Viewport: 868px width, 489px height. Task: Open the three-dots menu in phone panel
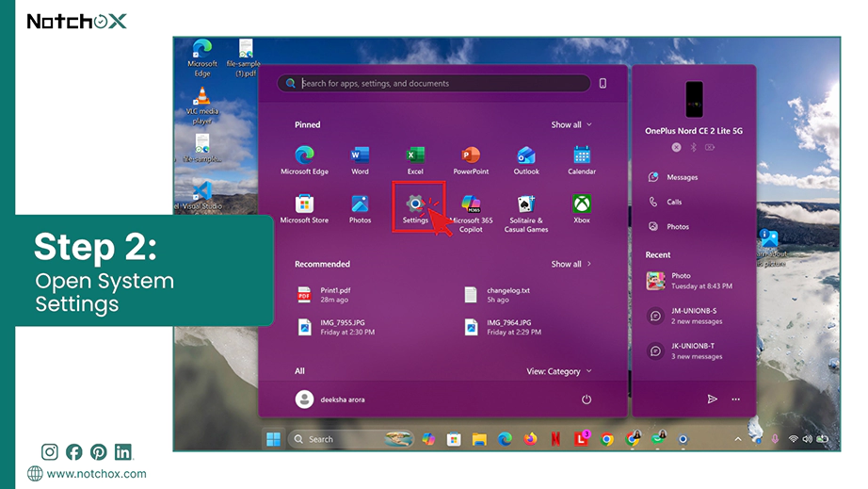(735, 399)
